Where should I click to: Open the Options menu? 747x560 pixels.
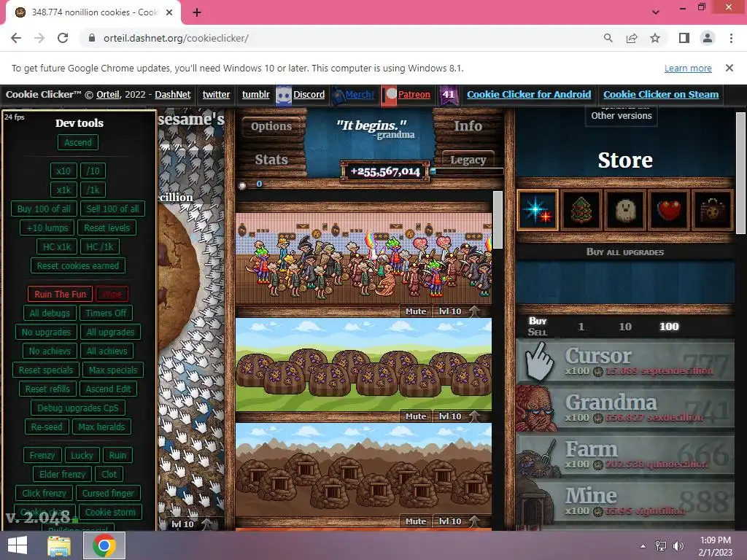[271, 126]
